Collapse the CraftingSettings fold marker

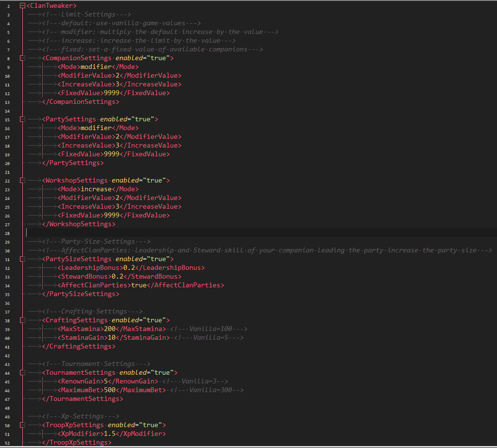tap(22, 320)
